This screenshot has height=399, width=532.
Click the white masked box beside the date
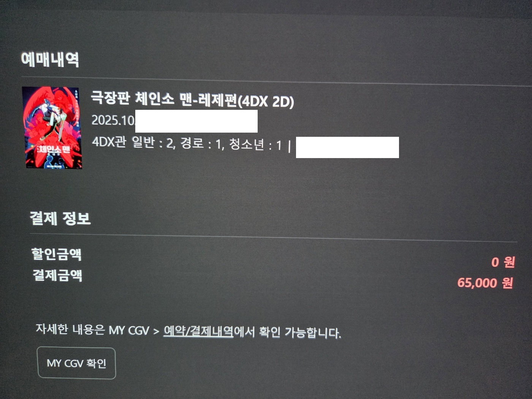pos(196,121)
